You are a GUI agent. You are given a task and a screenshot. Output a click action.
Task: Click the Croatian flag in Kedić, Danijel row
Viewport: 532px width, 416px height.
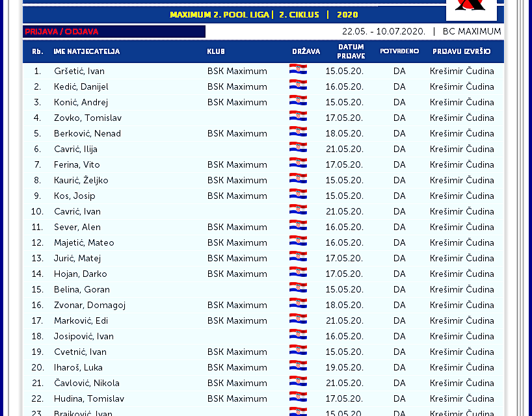pyautogui.click(x=298, y=84)
